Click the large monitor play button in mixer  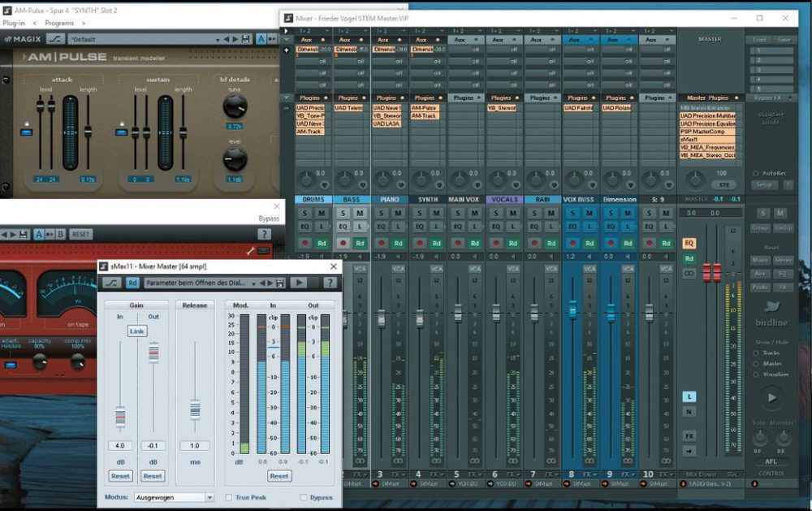(771, 398)
